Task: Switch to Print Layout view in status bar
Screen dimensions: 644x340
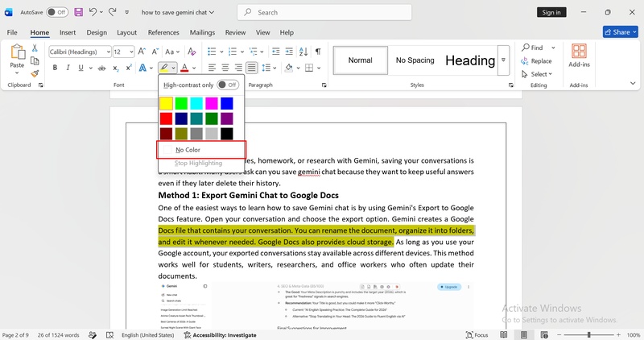Action: pos(524,335)
